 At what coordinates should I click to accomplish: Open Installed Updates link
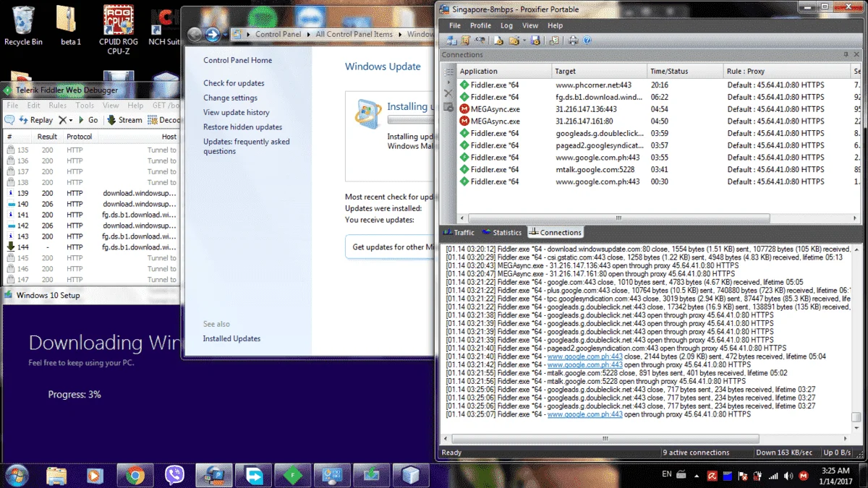[x=231, y=338]
